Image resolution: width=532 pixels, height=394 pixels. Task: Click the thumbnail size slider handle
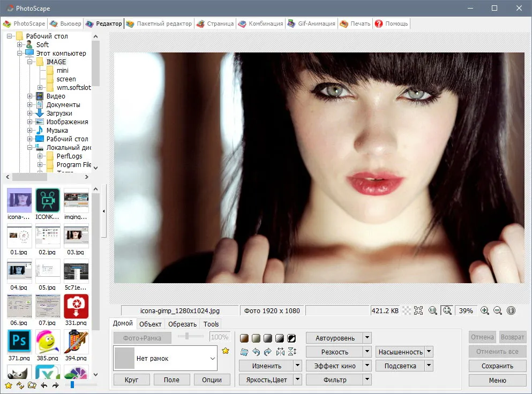click(x=72, y=385)
